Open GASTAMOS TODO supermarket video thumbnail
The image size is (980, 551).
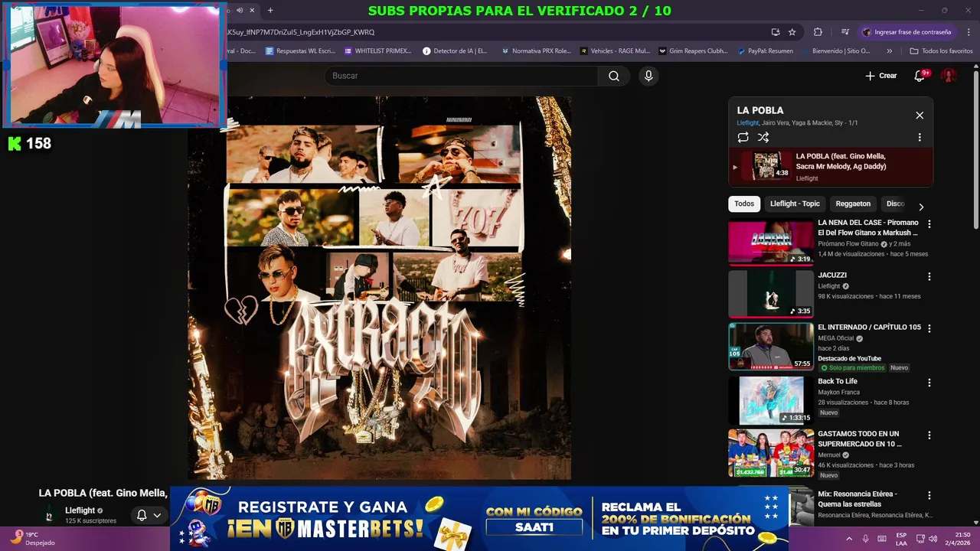click(771, 452)
